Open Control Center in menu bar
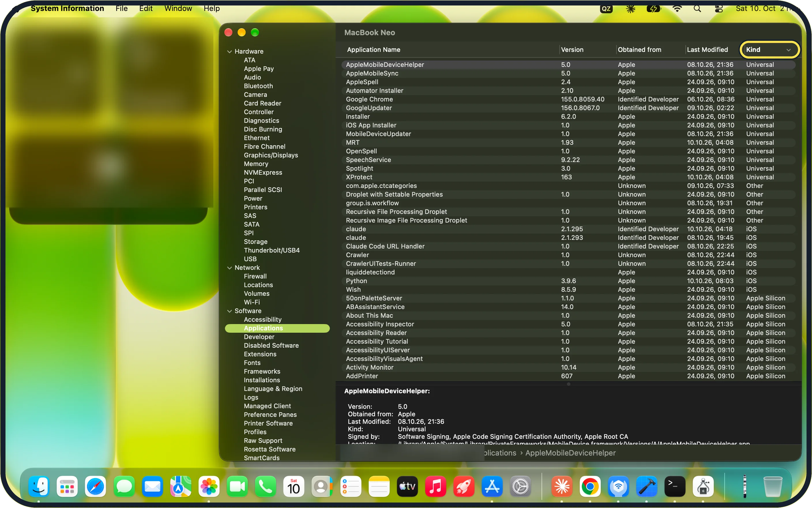 click(x=719, y=9)
